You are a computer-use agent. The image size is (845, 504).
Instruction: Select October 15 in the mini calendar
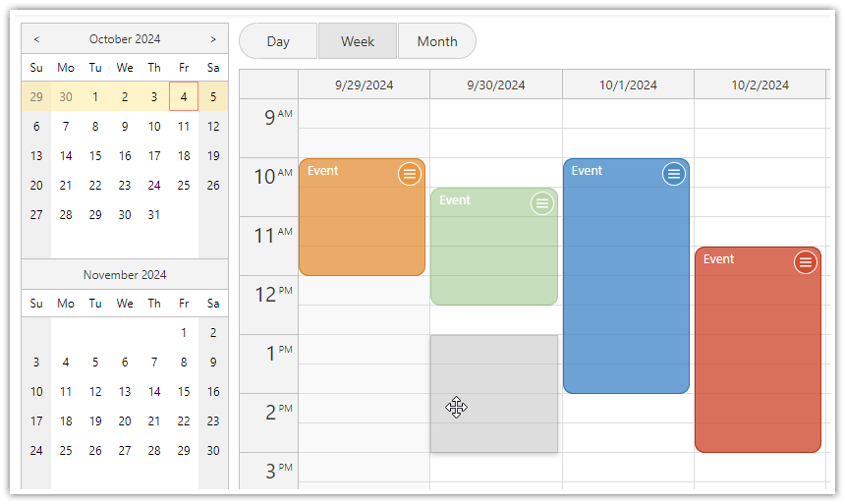[95, 155]
